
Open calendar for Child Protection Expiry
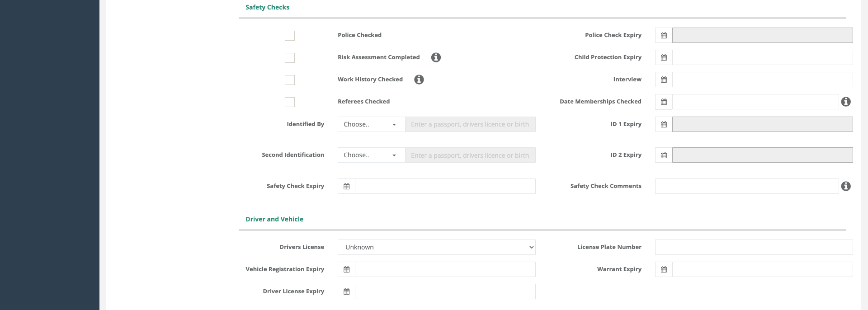tap(664, 57)
